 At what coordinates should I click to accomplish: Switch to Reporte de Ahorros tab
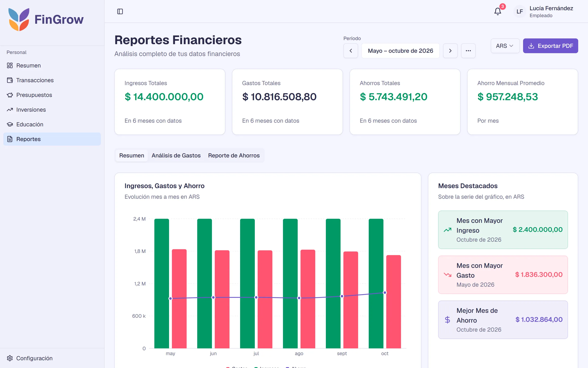pos(234,156)
